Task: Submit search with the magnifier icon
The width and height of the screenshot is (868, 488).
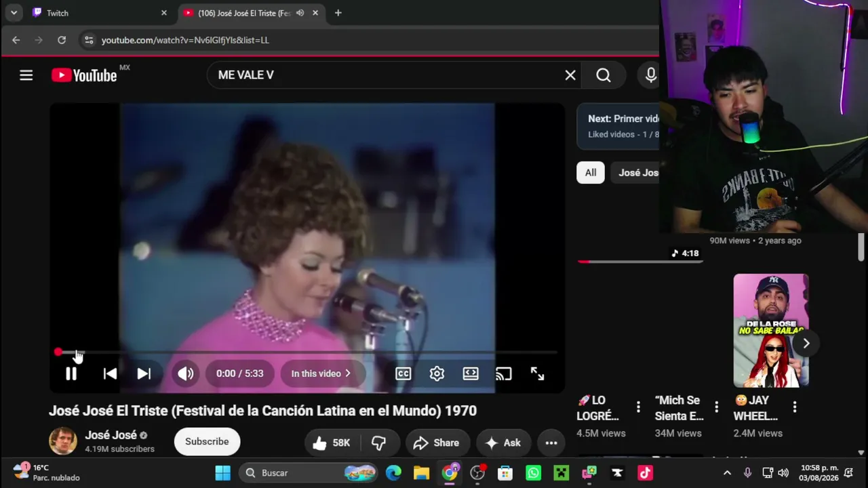Action: [604, 75]
